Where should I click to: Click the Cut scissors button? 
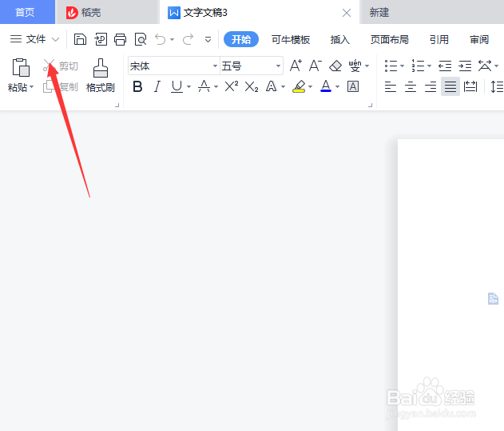(x=61, y=66)
